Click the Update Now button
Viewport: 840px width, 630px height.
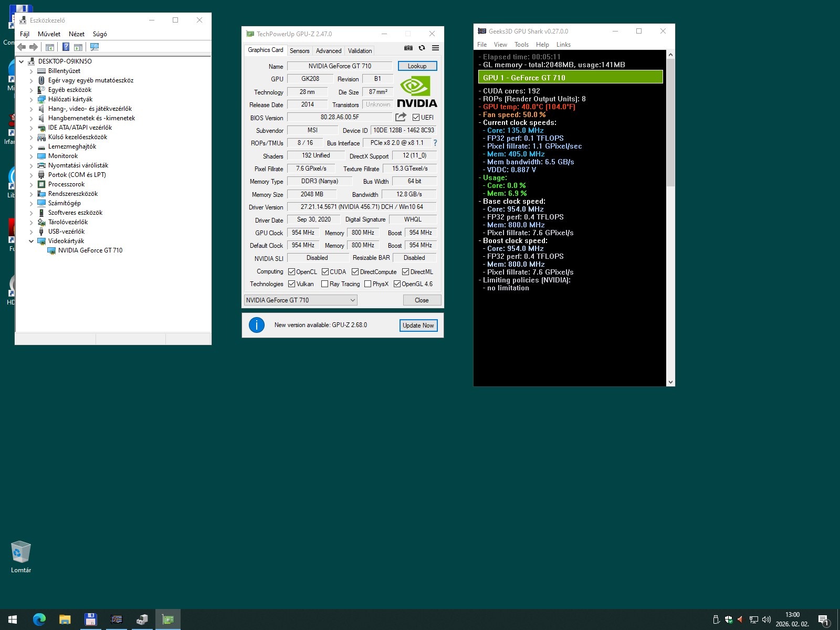click(418, 325)
